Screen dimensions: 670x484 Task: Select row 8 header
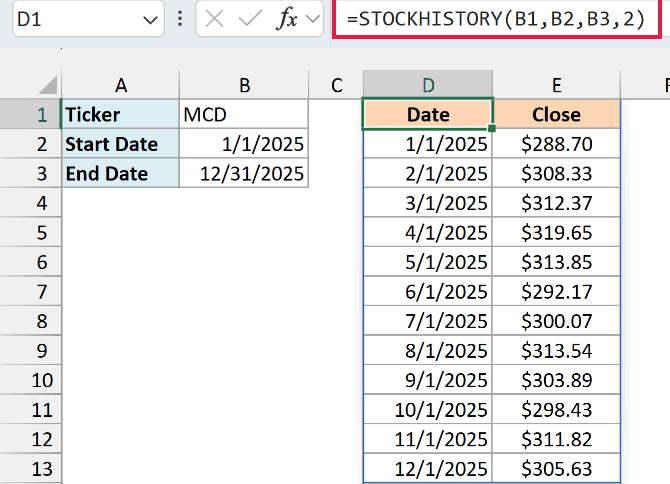[x=31, y=321]
